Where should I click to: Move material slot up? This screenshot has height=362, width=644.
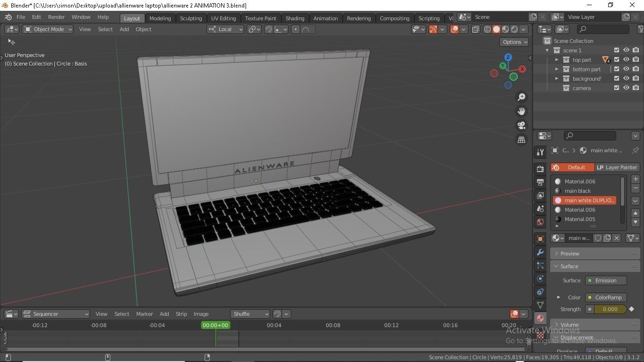coord(636,213)
